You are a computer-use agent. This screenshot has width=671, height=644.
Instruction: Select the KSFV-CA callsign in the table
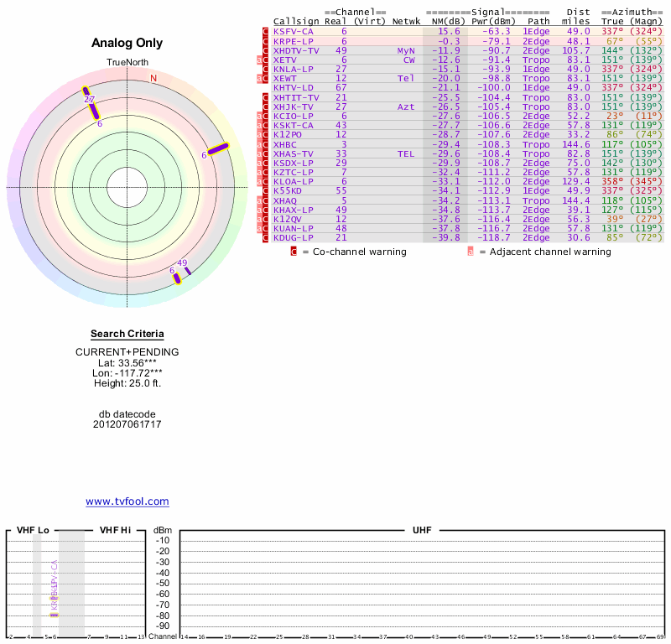tap(293, 31)
